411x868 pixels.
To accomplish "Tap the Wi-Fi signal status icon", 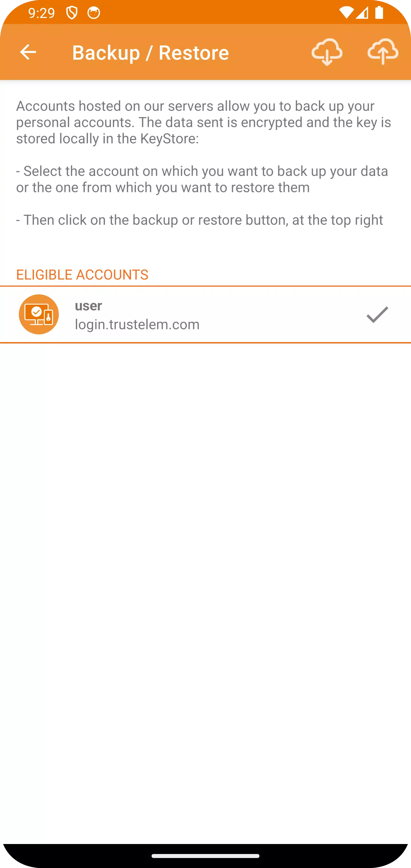I will click(346, 13).
